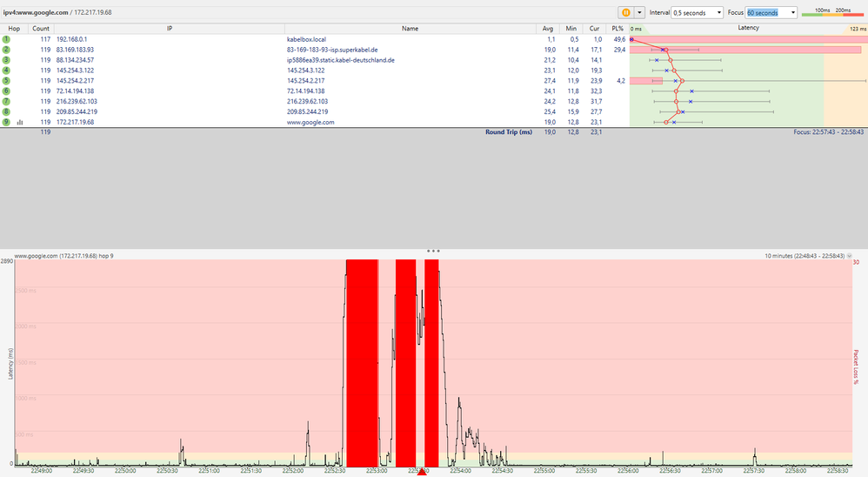The image size is (868, 477).
Task: Click the 100ms/200ms latency color scale legend
Action: pyautogui.click(x=832, y=12)
